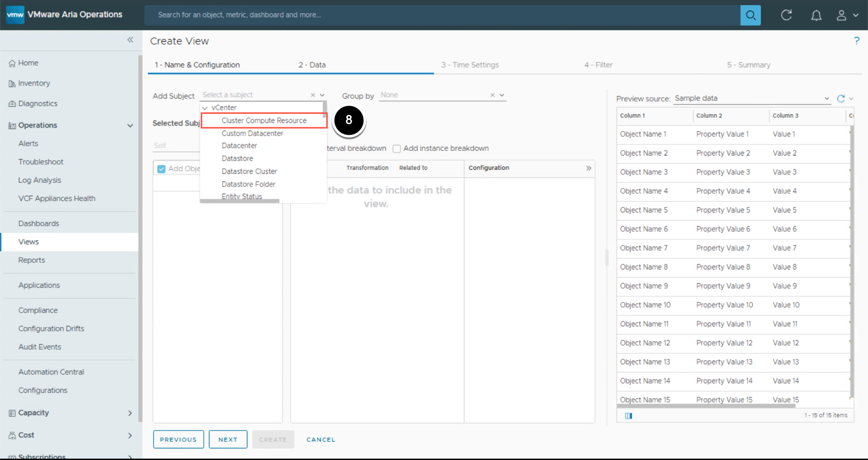868x460 pixels.
Task: Go to 1 - Name & Configuration step
Action: (197, 65)
